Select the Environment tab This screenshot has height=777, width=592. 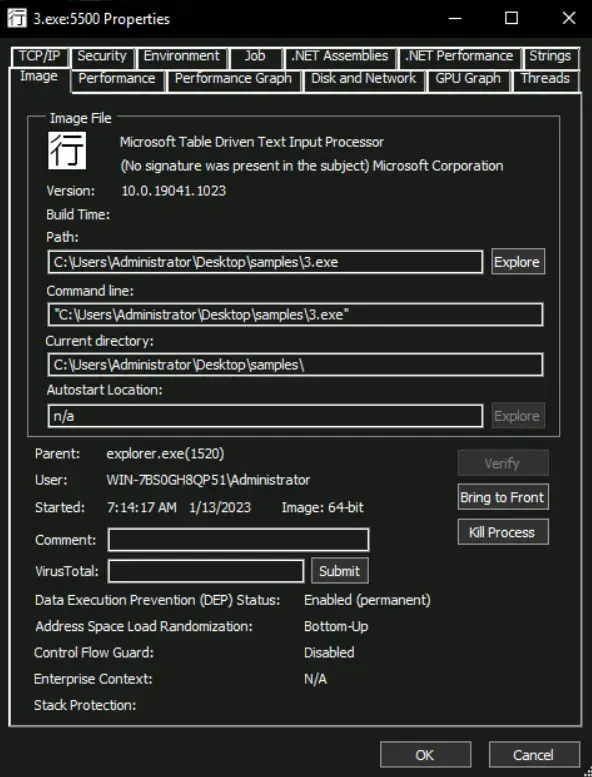[182, 56]
